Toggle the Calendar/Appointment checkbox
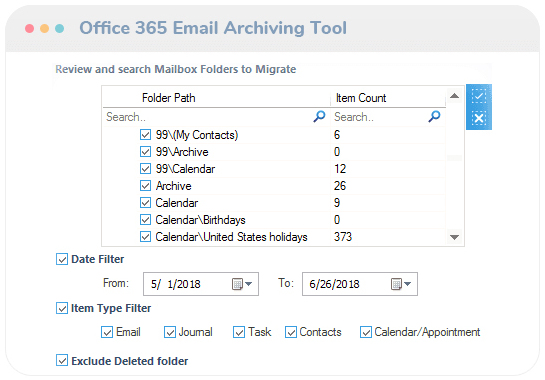Screen dimensions: 545x380 366,332
